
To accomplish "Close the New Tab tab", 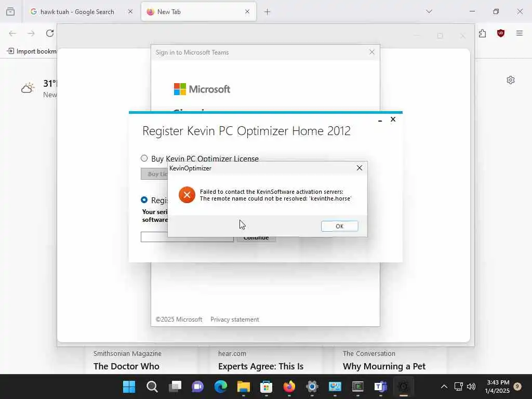I will tap(247, 11).
